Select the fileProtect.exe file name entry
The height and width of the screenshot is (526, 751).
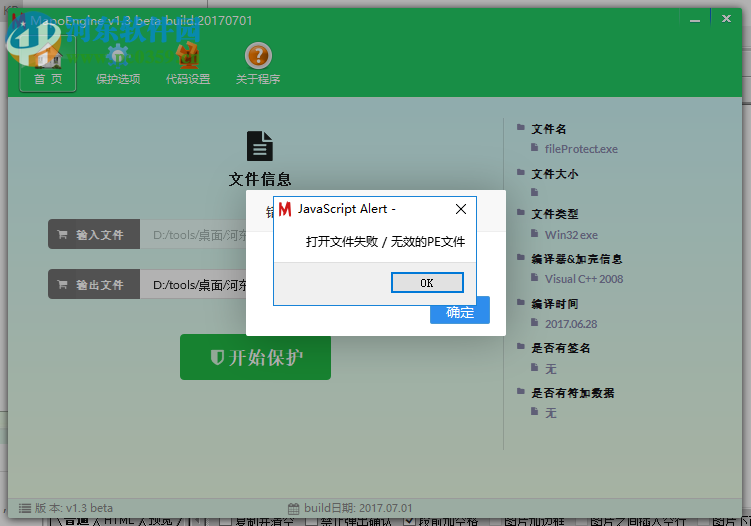tap(581, 149)
